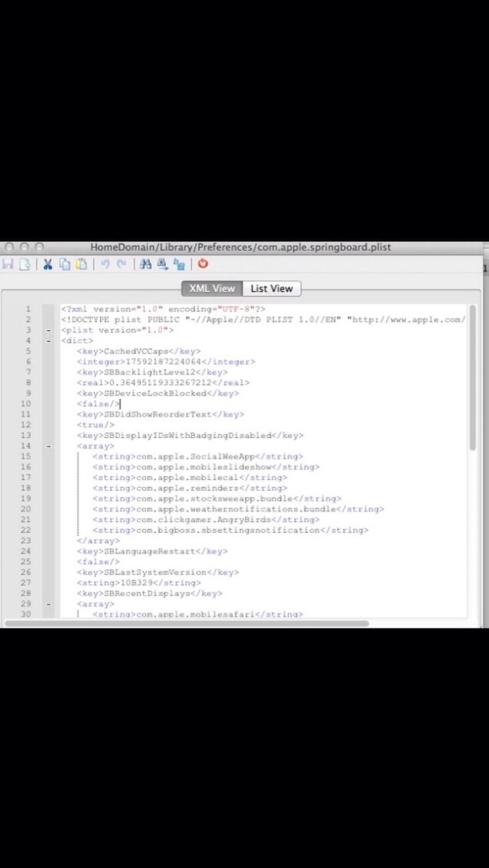Redo the last undone edit

121,264
